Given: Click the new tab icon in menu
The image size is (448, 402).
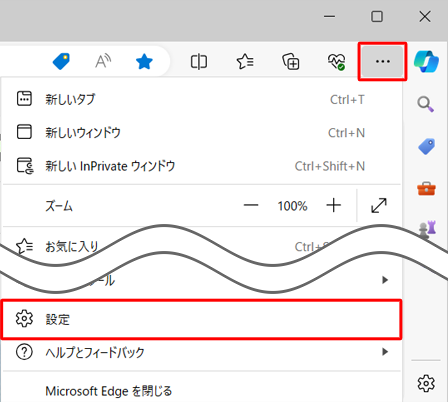Looking at the screenshot, I should pyautogui.click(x=24, y=99).
